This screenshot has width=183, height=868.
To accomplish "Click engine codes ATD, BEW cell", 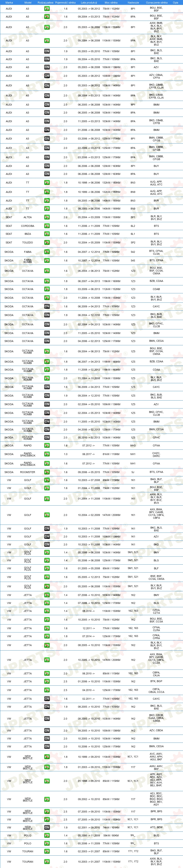I will coord(156,827).
